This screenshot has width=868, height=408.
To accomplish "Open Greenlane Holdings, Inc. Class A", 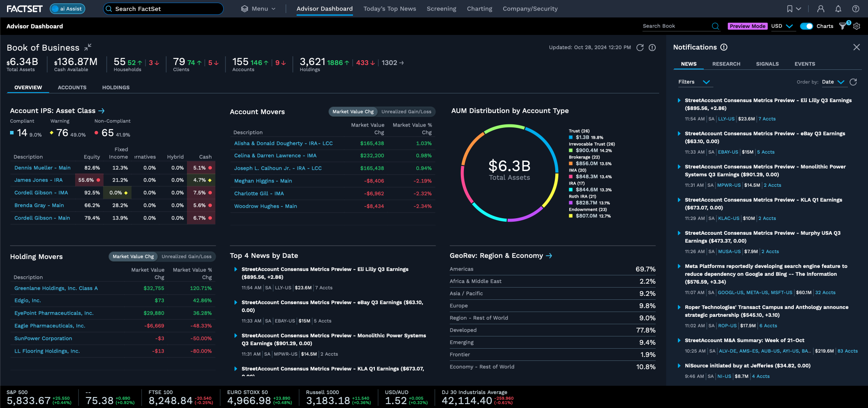I will pyautogui.click(x=56, y=288).
